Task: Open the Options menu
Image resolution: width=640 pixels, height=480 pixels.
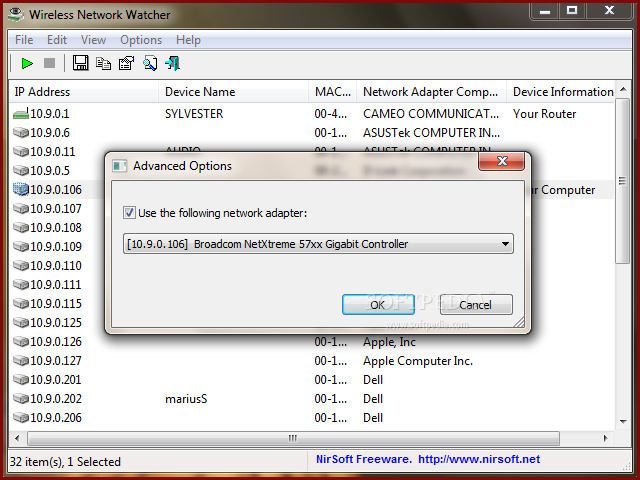Action: pyautogui.click(x=141, y=40)
